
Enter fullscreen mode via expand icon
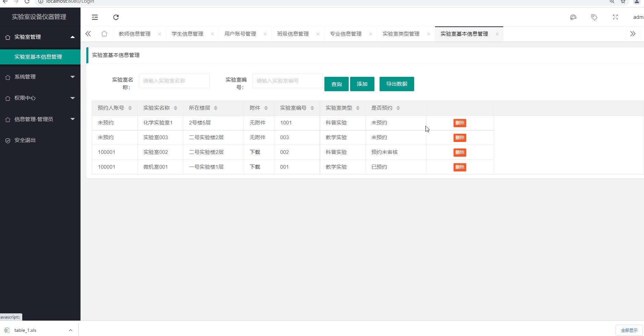615,17
